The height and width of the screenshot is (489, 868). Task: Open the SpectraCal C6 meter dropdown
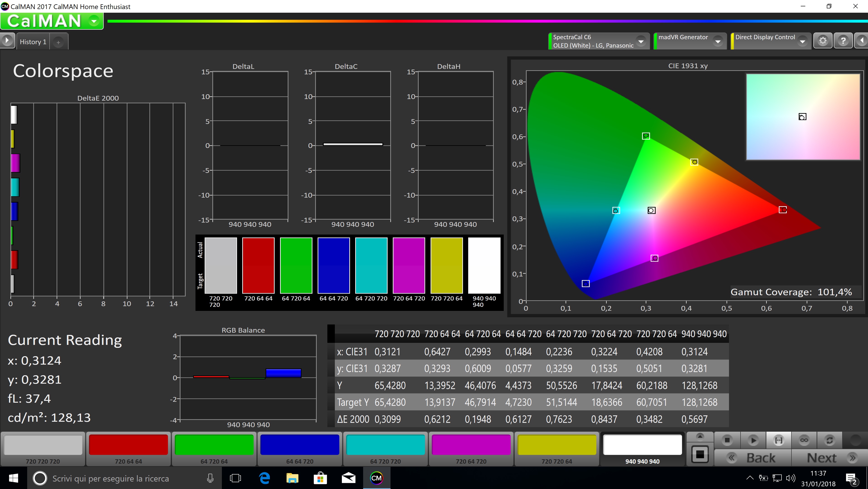(x=640, y=41)
